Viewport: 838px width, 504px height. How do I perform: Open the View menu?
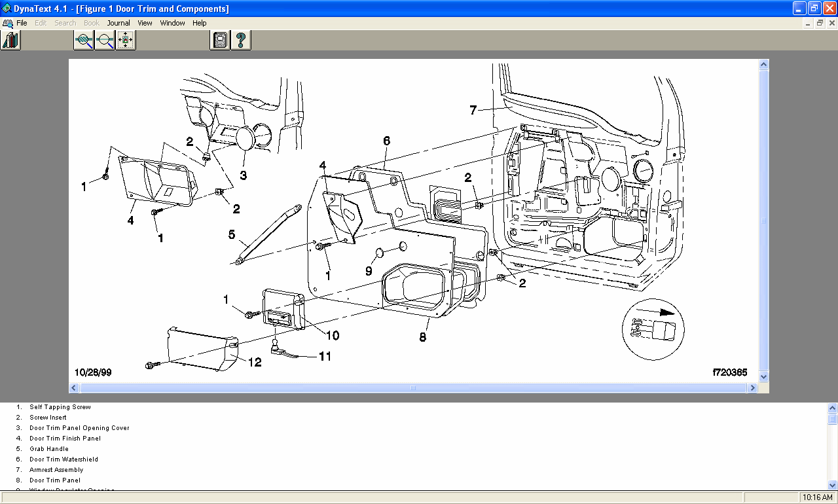click(x=145, y=23)
